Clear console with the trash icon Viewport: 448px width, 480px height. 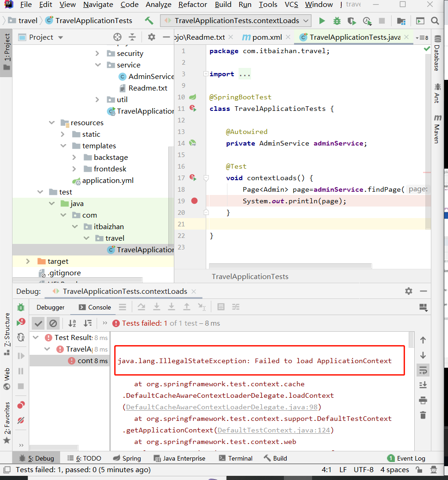pos(423,415)
